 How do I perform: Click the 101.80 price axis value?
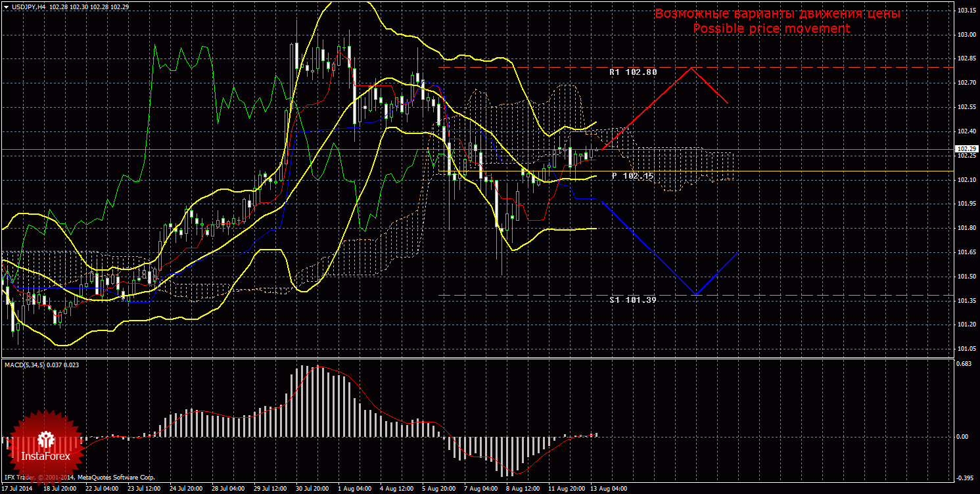tap(966, 229)
